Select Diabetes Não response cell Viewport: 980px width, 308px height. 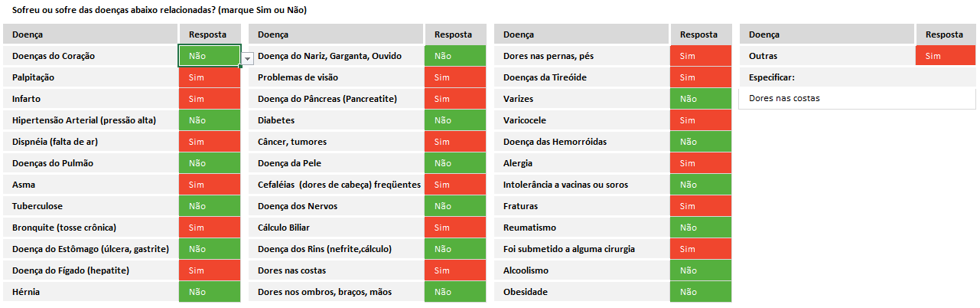(x=455, y=120)
